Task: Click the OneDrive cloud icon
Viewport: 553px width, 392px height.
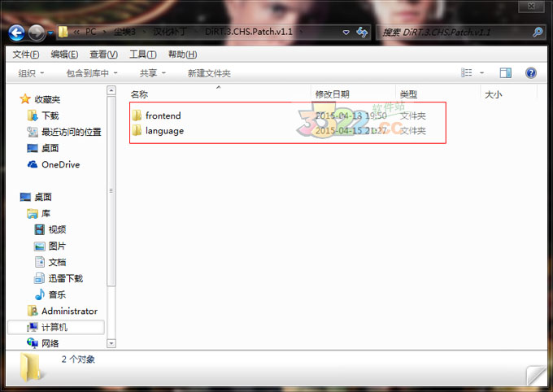Action: click(x=33, y=164)
